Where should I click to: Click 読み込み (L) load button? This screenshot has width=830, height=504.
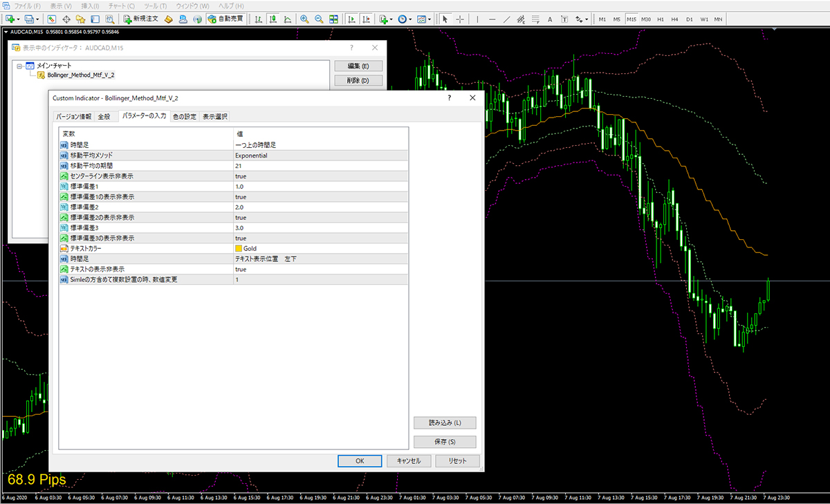click(x=445, y=422)
